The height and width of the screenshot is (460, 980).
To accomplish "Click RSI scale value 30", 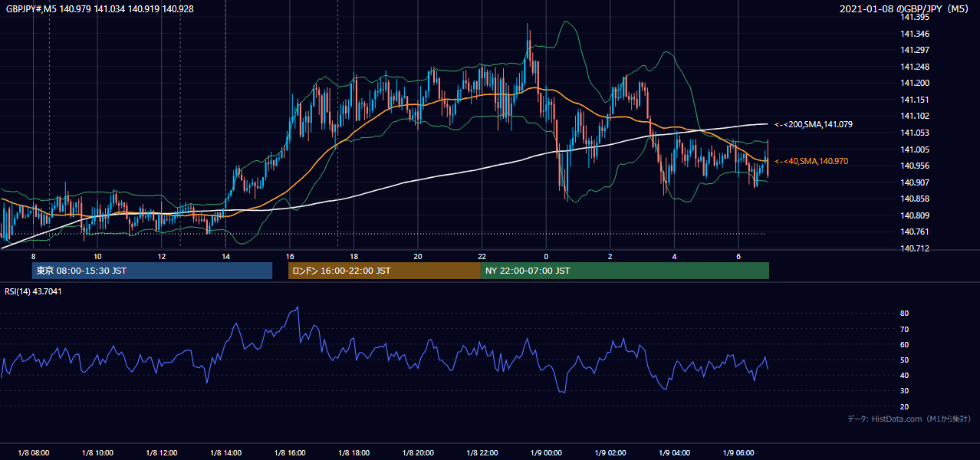I will (x=905, y=391).
